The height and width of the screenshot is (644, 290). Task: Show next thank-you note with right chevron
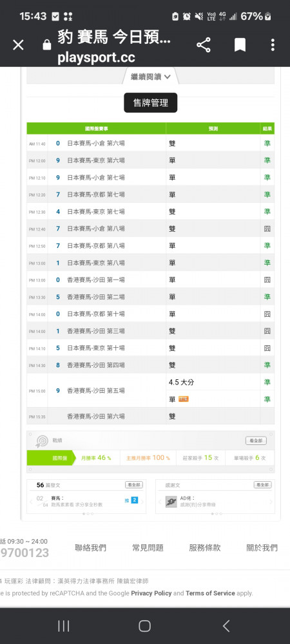271,502
